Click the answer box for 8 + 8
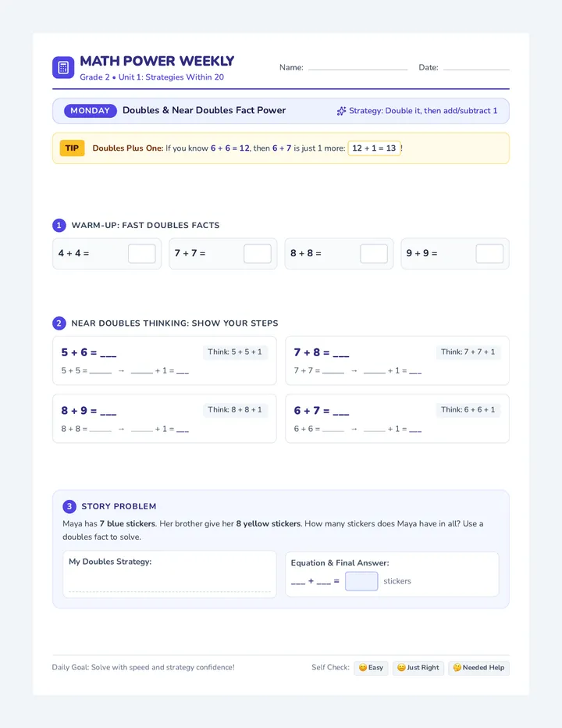562x728 pixels. (374, 254)
